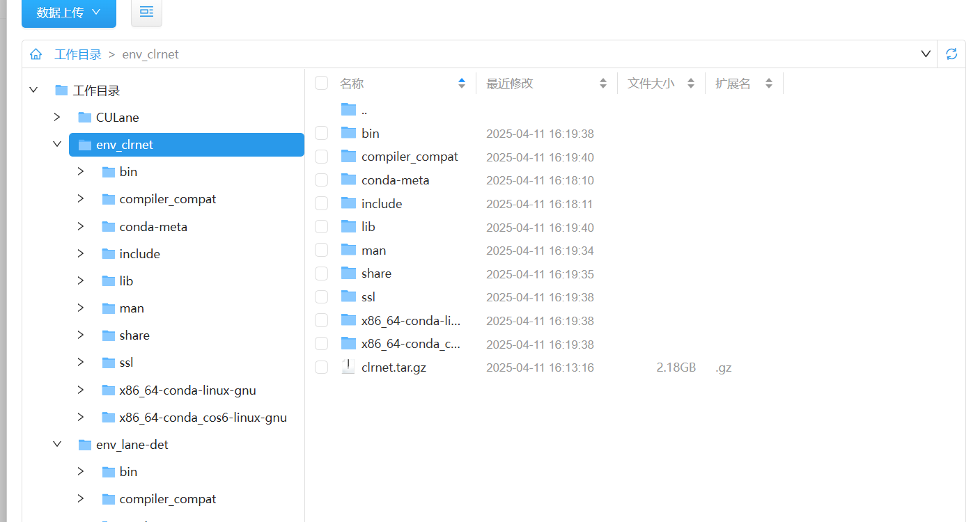
Task: Expand the ssl node under env_clrnet
Action: click(81, 362)
